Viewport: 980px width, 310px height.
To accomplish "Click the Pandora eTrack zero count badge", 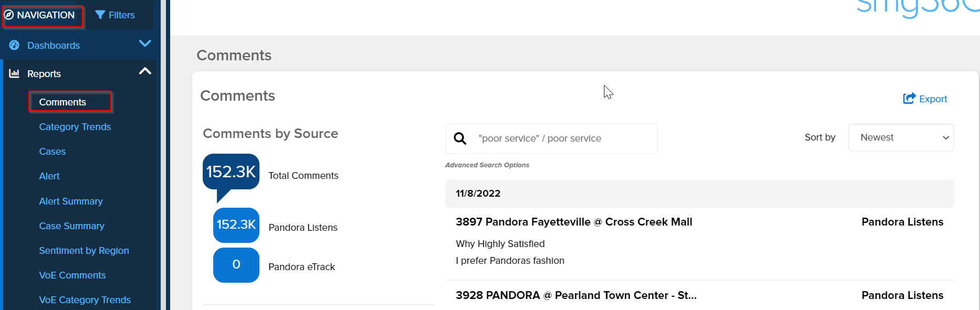I will click(236, 265).
